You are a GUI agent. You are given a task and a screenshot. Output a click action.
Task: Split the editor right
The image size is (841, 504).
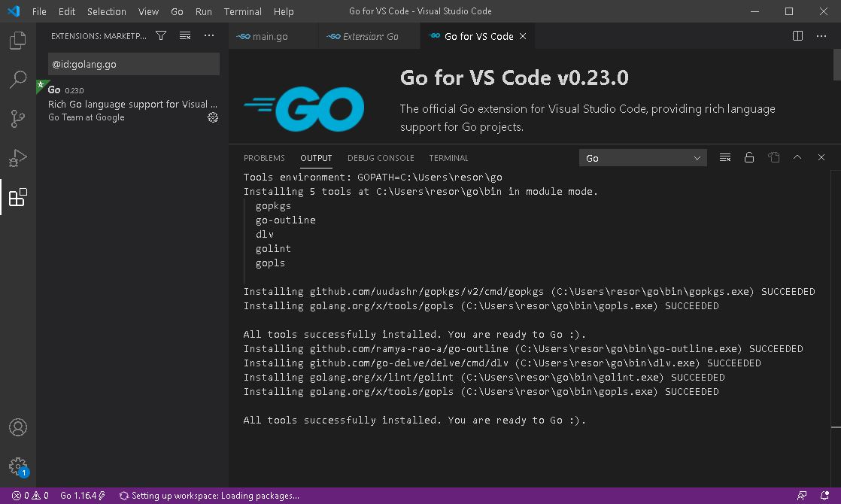coord(797,36)
